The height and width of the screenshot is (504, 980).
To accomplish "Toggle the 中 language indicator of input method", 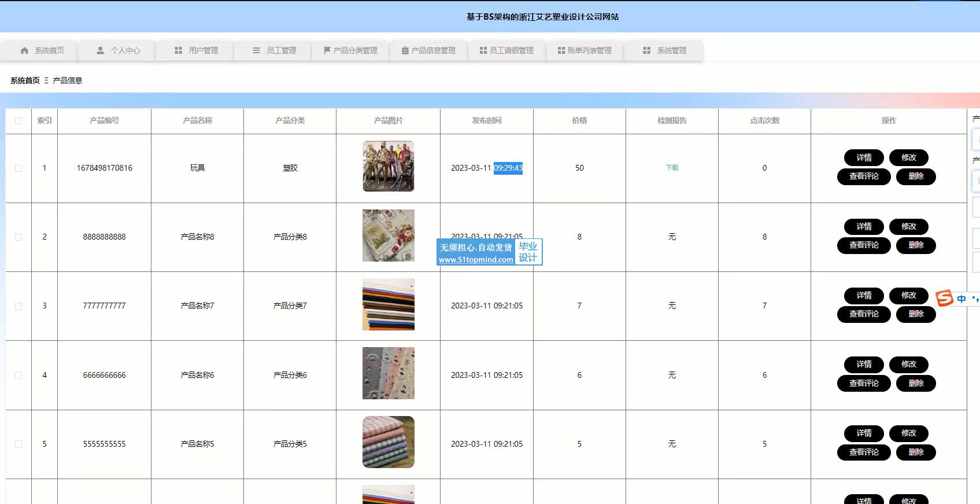I will (x=961, y=299).
